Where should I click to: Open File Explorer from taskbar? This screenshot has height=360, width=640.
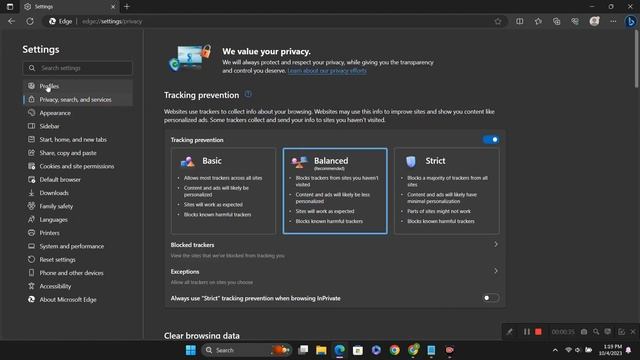(321, 350)
